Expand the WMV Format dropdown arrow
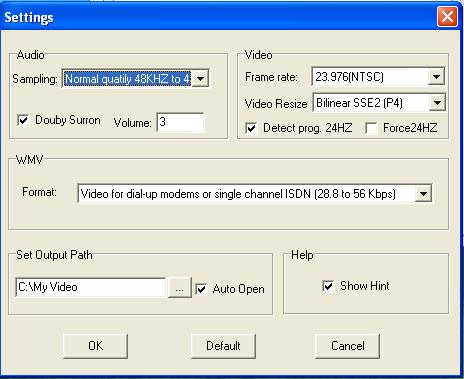 [423, 194]
